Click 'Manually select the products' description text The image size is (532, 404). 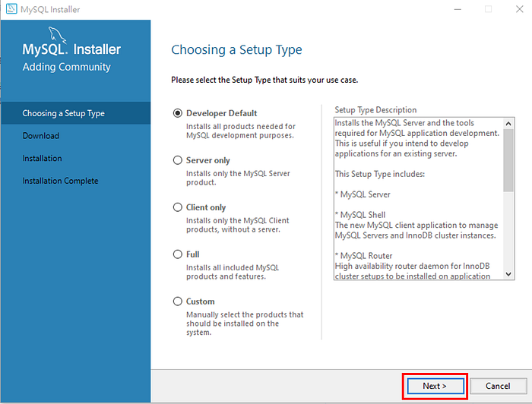245,324
